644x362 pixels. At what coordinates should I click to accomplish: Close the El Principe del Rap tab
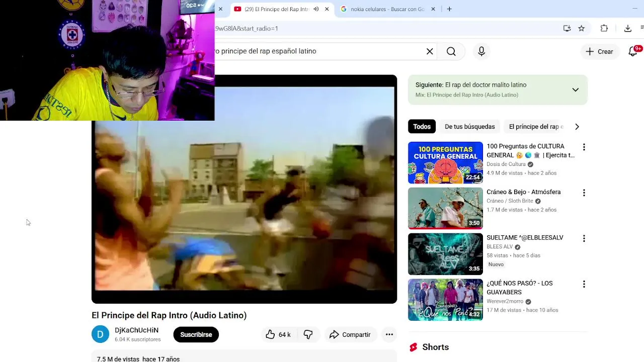327,9
